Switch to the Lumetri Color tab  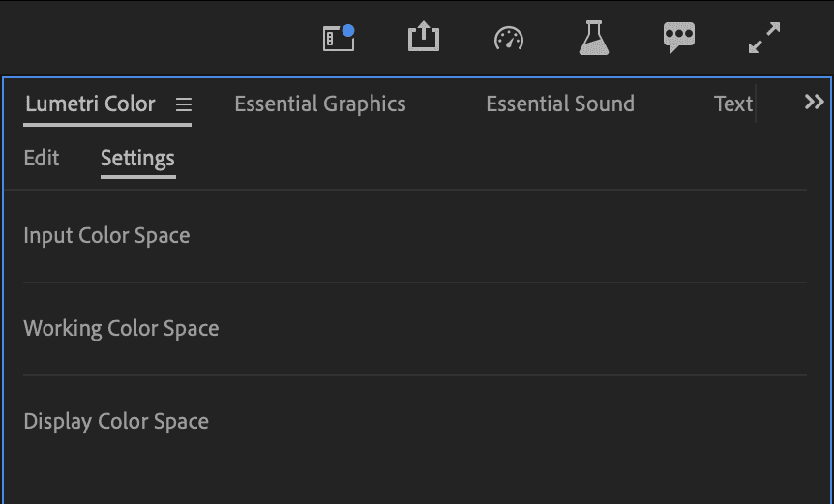pos(90,104)
